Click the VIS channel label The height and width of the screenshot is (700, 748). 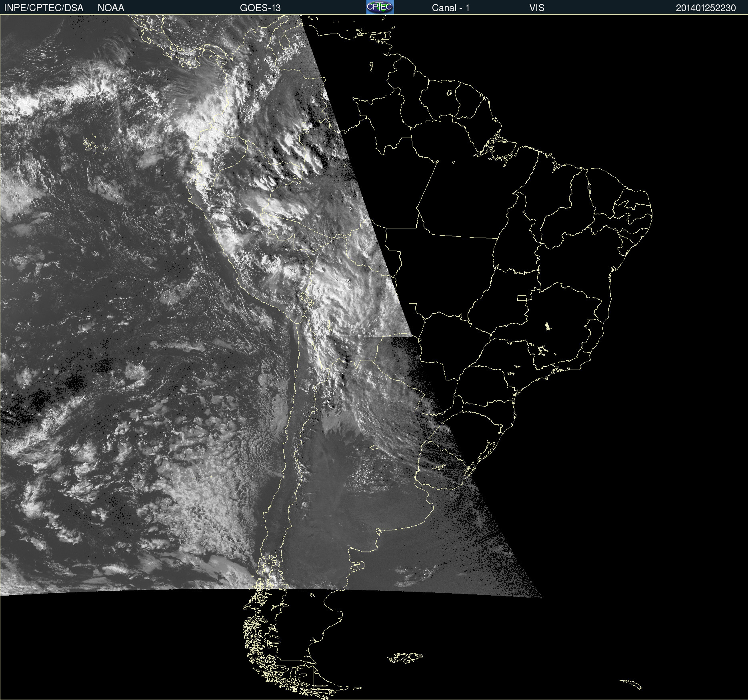[x=537, y=8]
